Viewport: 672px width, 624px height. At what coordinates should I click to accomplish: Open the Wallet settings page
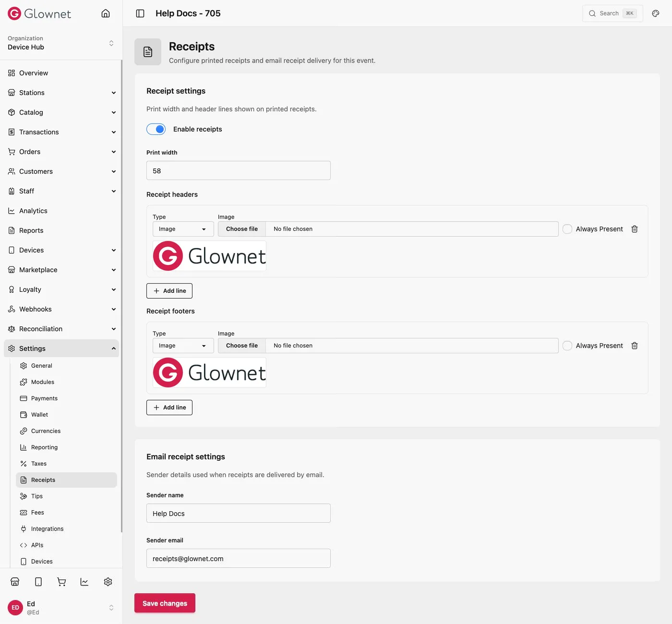[66, 415]
